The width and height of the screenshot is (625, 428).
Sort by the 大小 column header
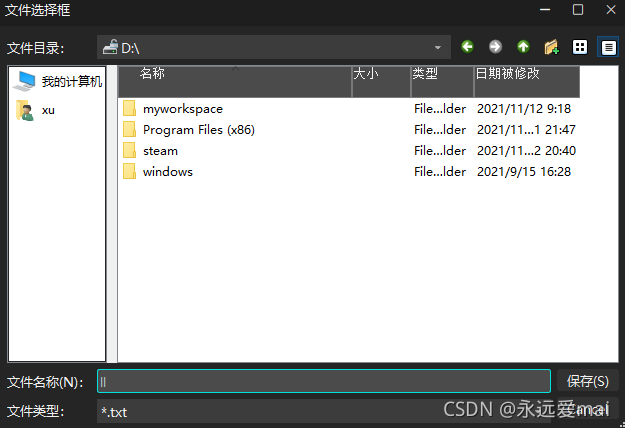[x=381, y=81]
